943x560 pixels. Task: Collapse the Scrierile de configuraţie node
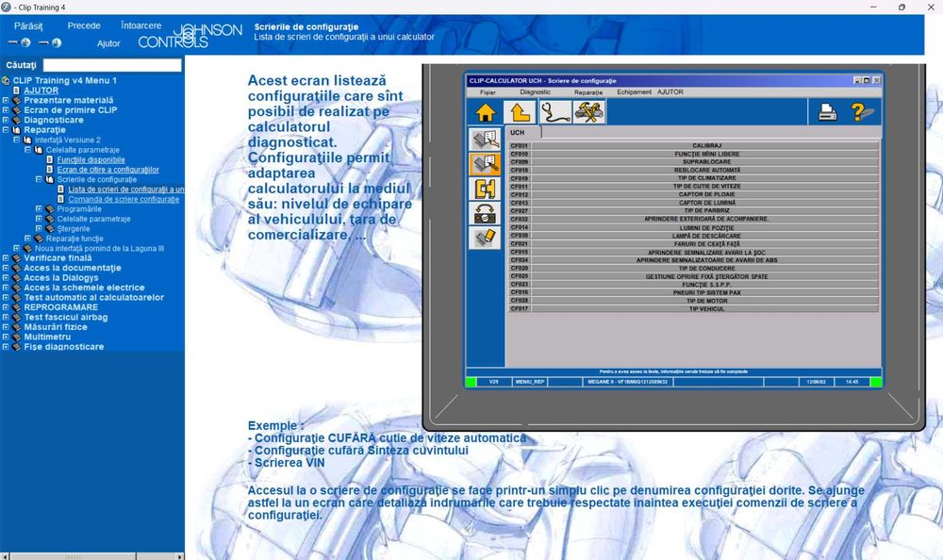(39, 179)
